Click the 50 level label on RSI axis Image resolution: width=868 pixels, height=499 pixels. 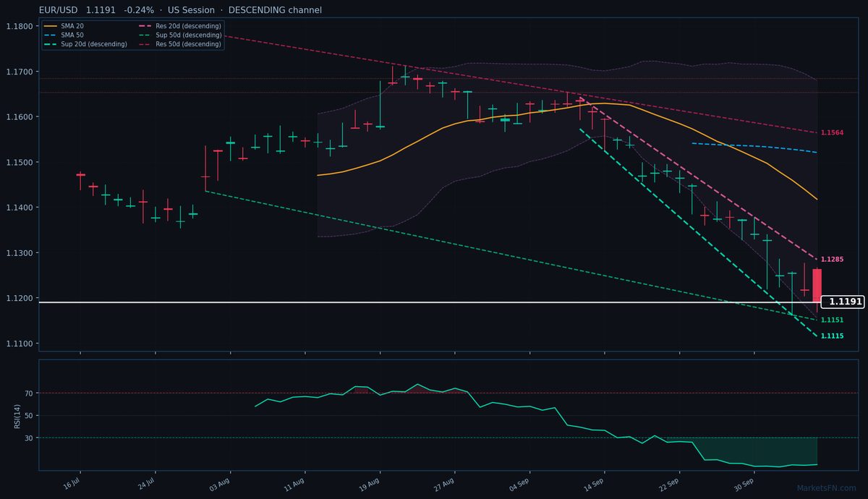tap(29, 415)
